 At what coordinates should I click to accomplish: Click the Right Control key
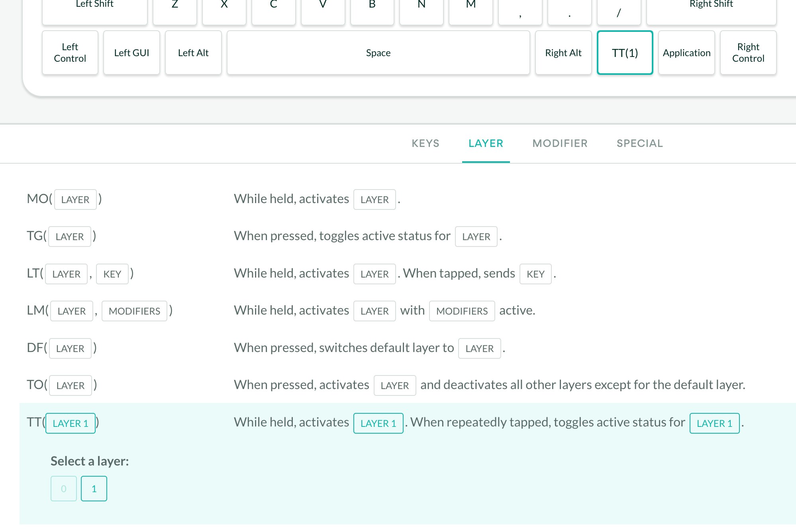coord(748,53)
